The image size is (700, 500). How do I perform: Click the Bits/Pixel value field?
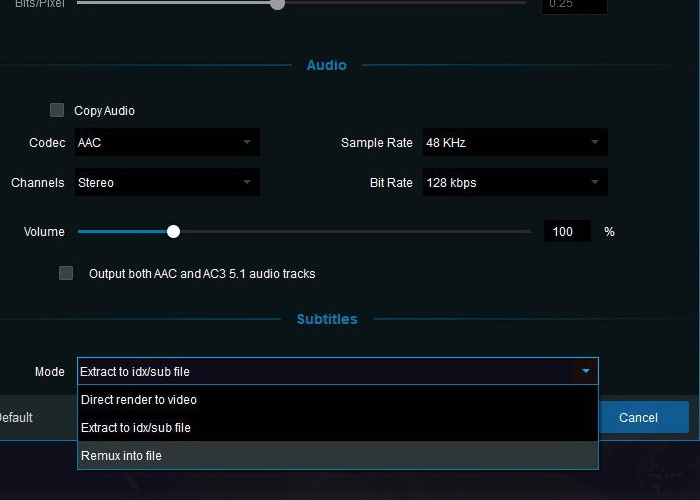[x=574, y=5]
